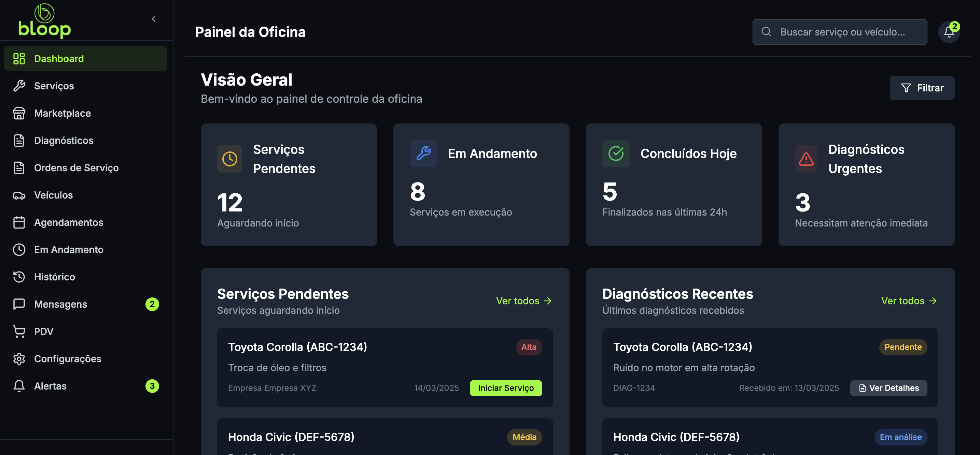
Task: Open Mensagens in the sidebar
Action: [x=60, y=304]
